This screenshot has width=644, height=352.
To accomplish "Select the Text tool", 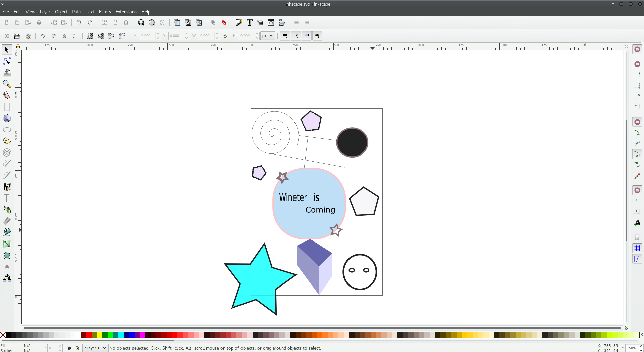I will pos(6,198).
